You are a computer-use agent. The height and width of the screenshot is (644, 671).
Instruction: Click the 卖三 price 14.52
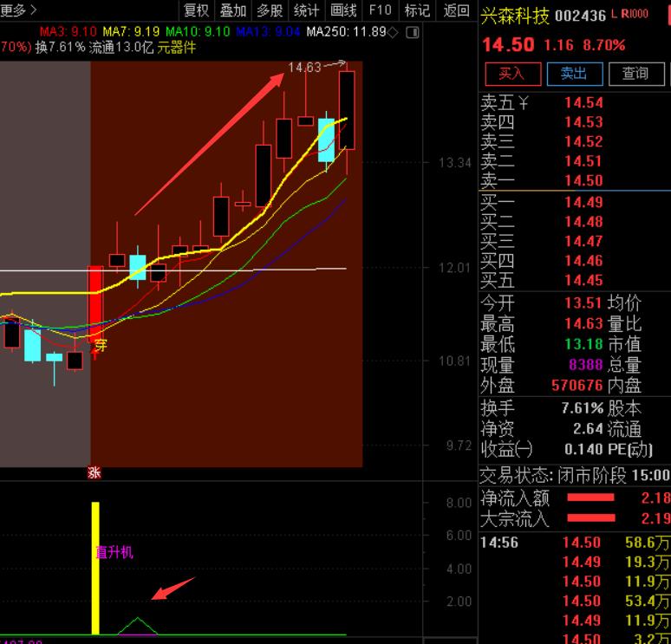(x=583, y=141)
